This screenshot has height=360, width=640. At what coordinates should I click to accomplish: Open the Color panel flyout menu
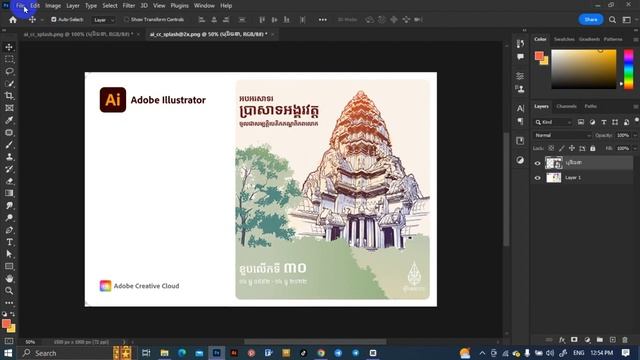pos(636,39)
